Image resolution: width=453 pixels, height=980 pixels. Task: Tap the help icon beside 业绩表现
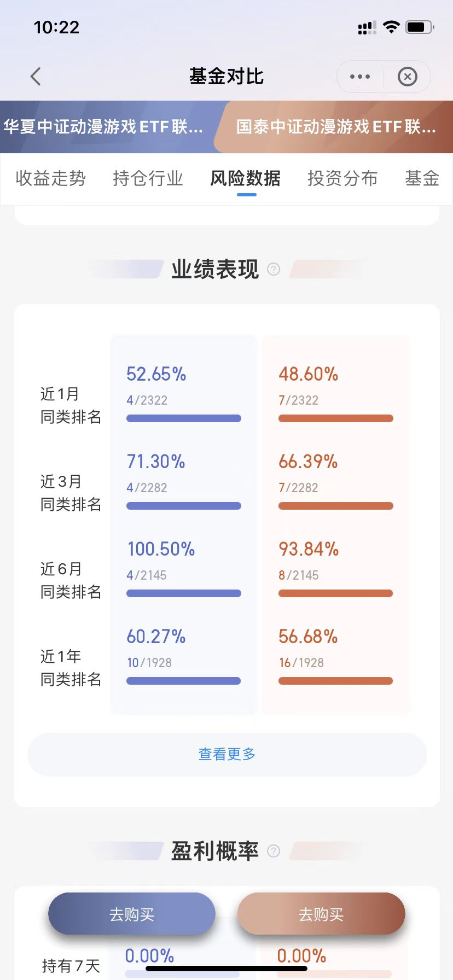(274, 269)
